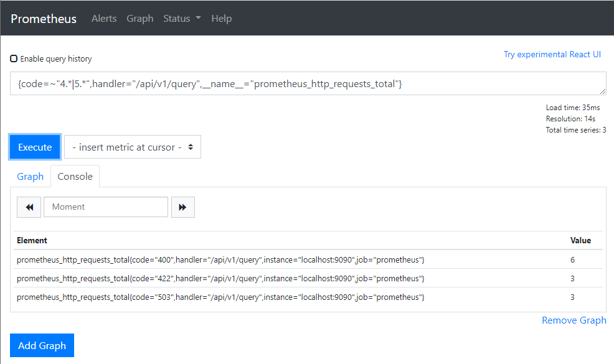Select the code="503" result row
Viewport: 614px width, 364px height.
point(220,297)
